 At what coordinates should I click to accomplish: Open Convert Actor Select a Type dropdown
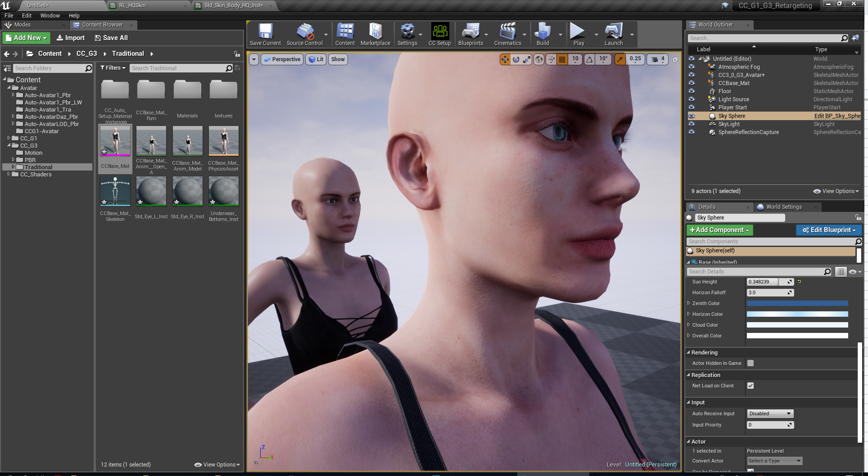tap(774, 461)
